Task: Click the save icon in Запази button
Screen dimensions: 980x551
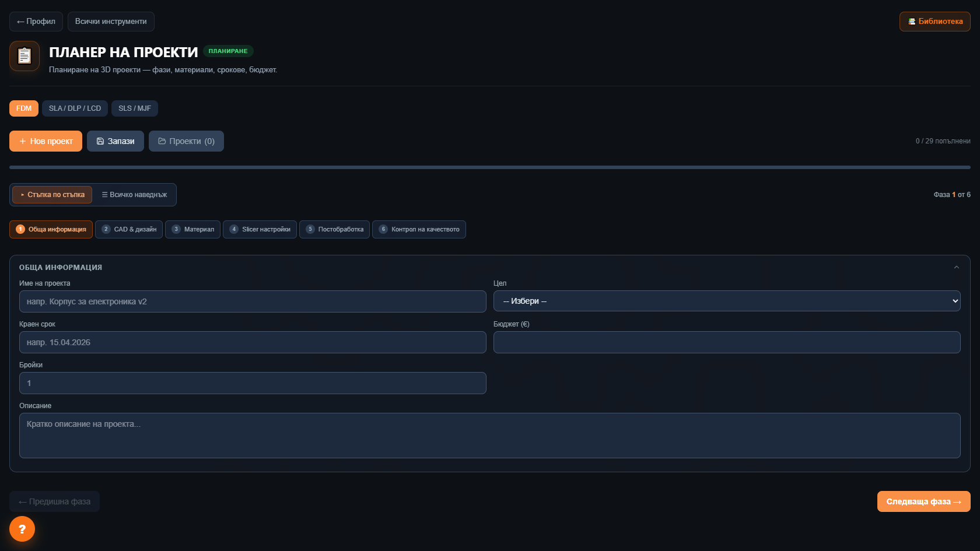Action: pos(100,141)
